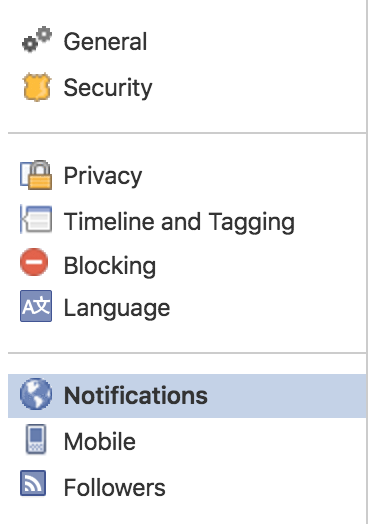Screen dimensions: 380x524
Task: Click the Language translation icon
Action: pyautogui.click(x=36, y=306)
